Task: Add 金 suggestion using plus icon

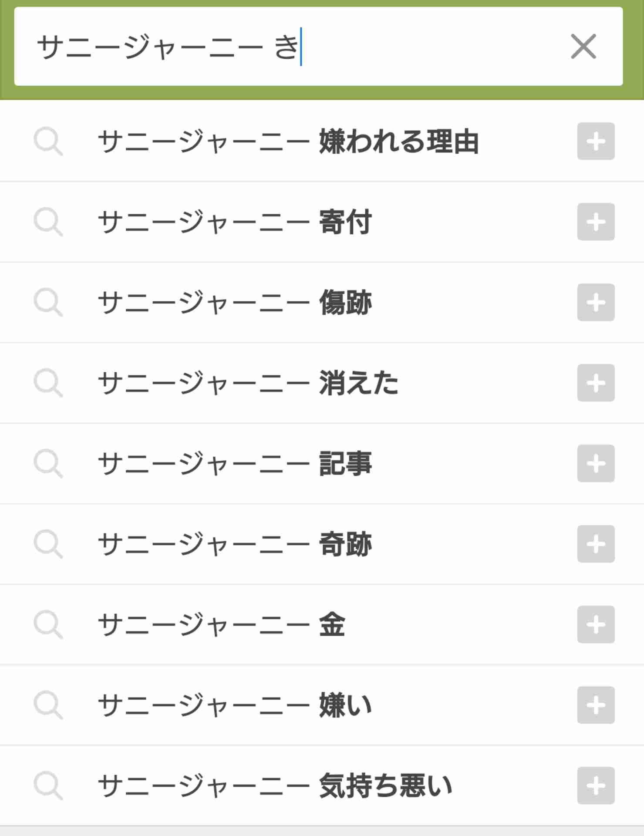Action: [596, 624]
